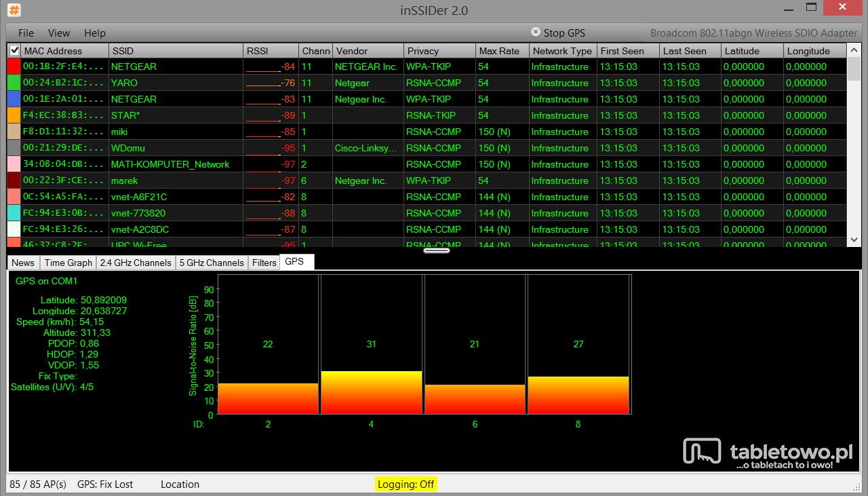Switch to the Filters tab
This screenshot has height=496, width=868.
[x=264, y=263]
